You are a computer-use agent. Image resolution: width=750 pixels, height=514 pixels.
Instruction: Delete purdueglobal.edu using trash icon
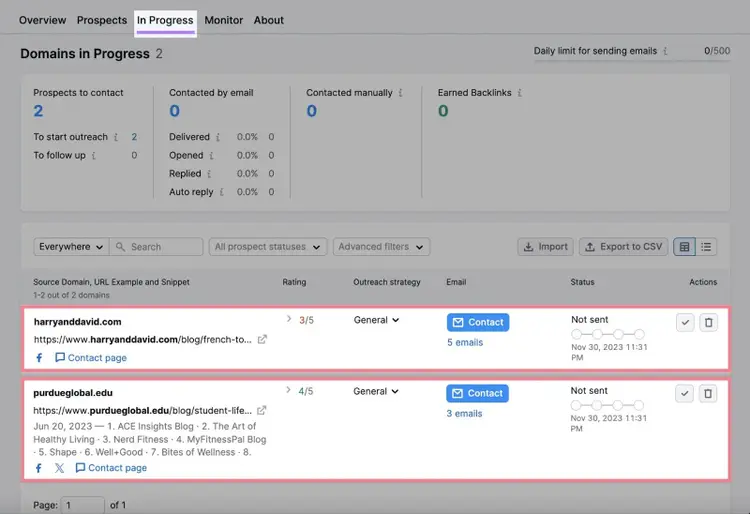coord(708,394)
